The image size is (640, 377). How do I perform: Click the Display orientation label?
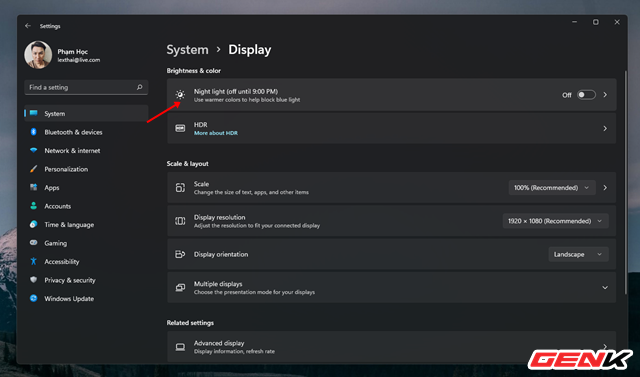(221, 254)
